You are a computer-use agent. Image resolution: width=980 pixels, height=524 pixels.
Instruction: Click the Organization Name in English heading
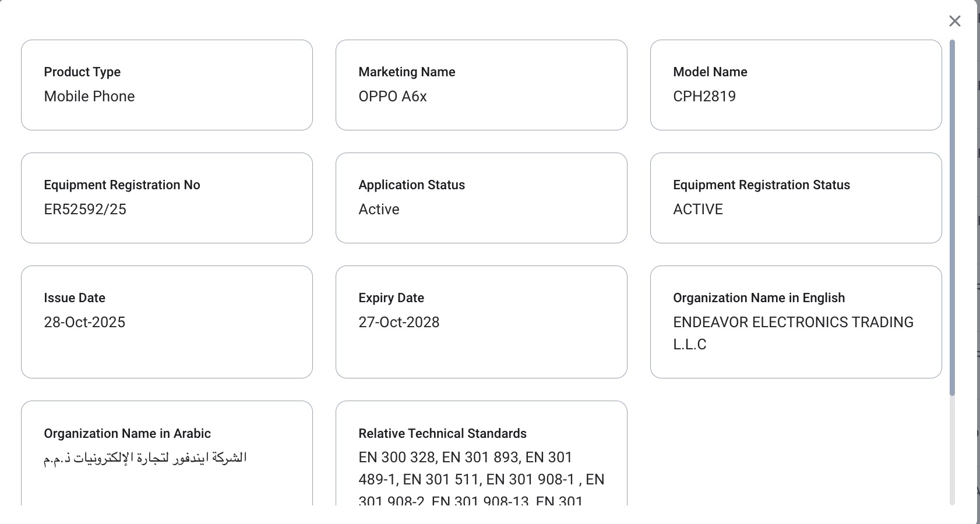coord(759,298)
